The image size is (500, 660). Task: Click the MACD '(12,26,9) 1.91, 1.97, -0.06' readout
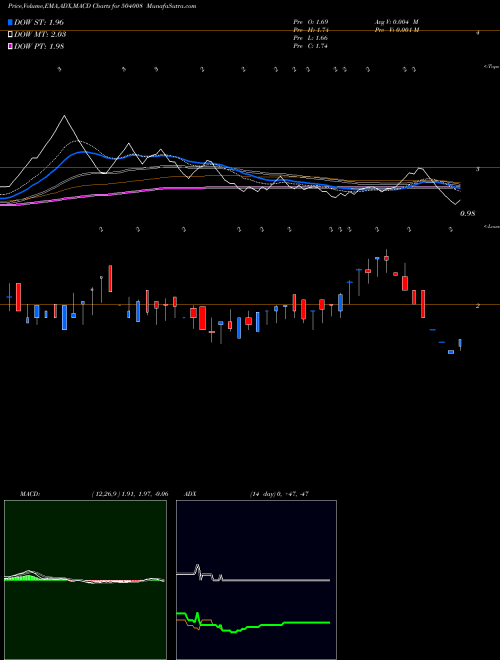click(x=130, y=494)
